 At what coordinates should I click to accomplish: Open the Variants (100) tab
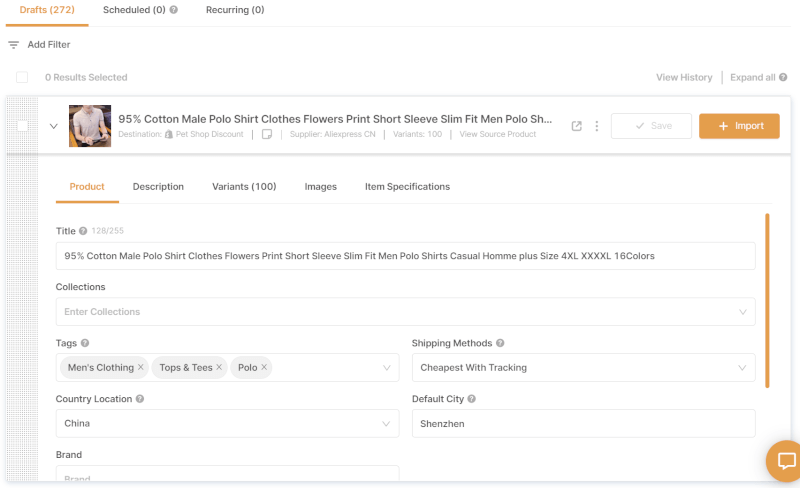point(244,187)
